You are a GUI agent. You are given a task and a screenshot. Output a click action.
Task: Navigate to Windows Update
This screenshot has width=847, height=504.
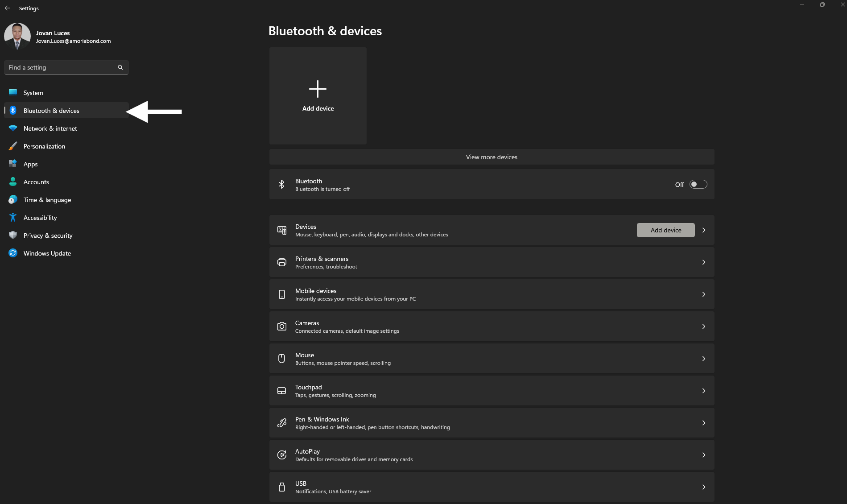pyautogui.click(x=66, y=253)
